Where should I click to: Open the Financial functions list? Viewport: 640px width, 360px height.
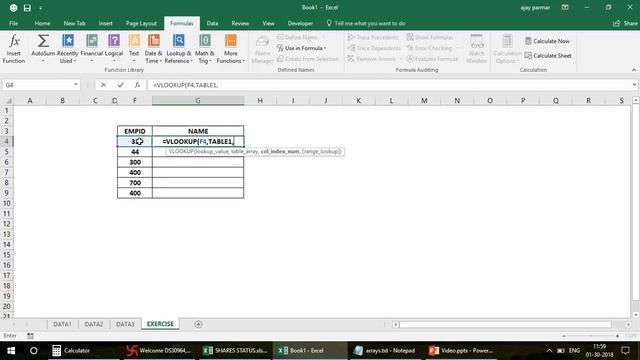(92, 49)
